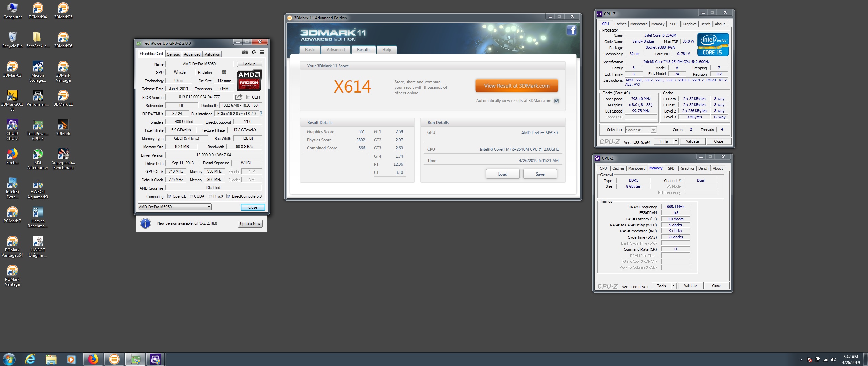The height and width of the screenshot is (366, 868).
Task: Click Validate in the top CPU-Z window
Action: click(x=692, y=141)
